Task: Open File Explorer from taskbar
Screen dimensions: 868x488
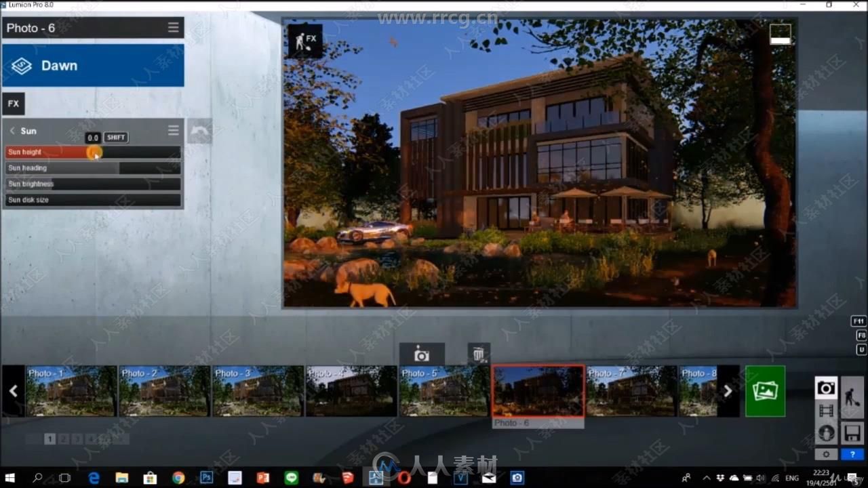Action: point(122,478)
